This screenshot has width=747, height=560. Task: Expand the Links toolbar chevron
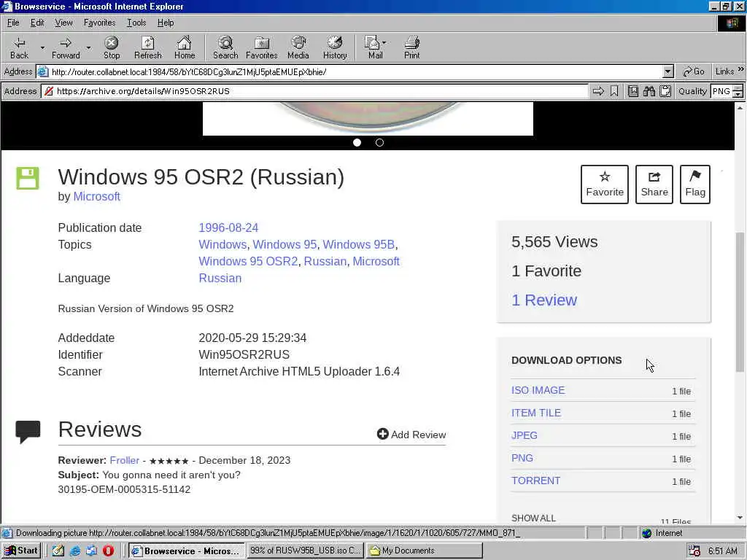[741, 69]
